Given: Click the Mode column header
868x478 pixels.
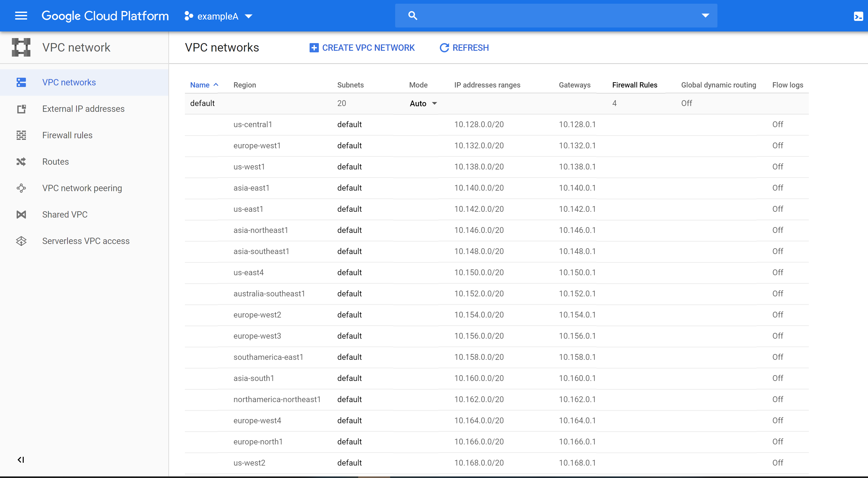Looking at the screenshot, I should pyautogui.click(x=418, y=85).
